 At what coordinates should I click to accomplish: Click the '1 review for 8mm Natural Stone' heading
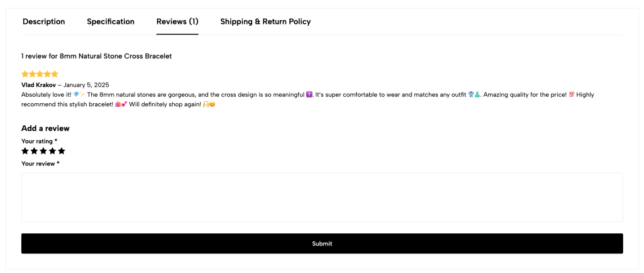point(96,56)
